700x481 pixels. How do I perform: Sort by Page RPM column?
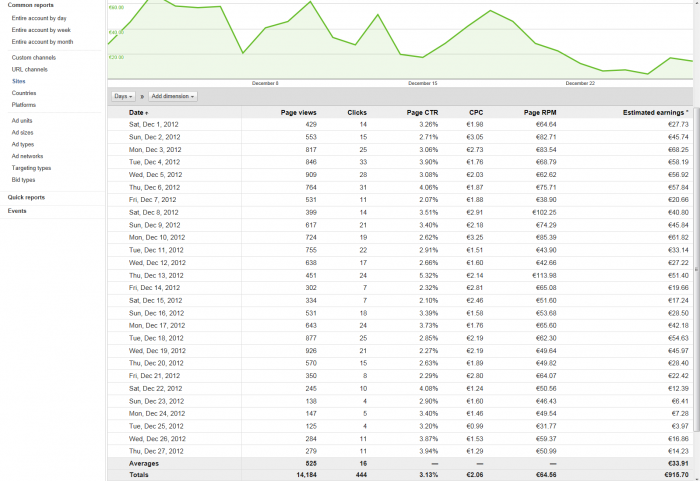[x=540, y=113]
